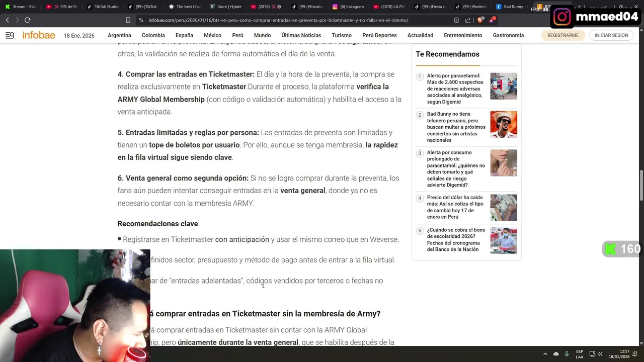The width and height of the screenshot is (644, 362).
Task: Click the microphone tray icon
Action: coord(567,354)
